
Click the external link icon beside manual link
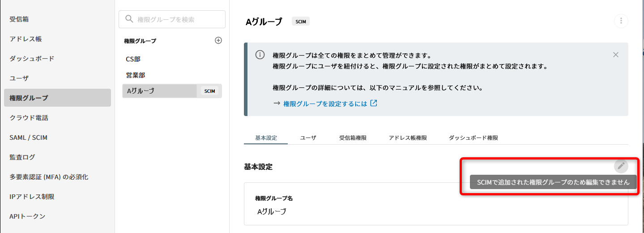[374, 103]
